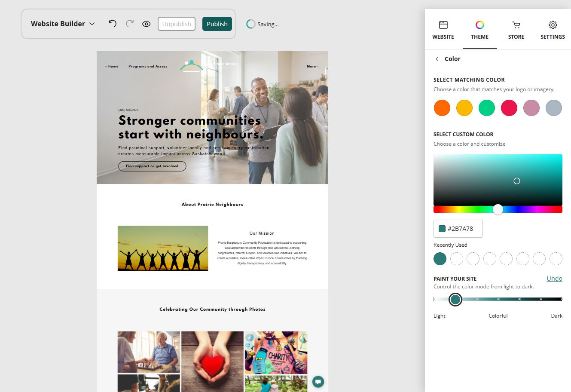This screenshot has width=571, height=392.
Task: Pick the grey-blue matching color
Action: 554,108
